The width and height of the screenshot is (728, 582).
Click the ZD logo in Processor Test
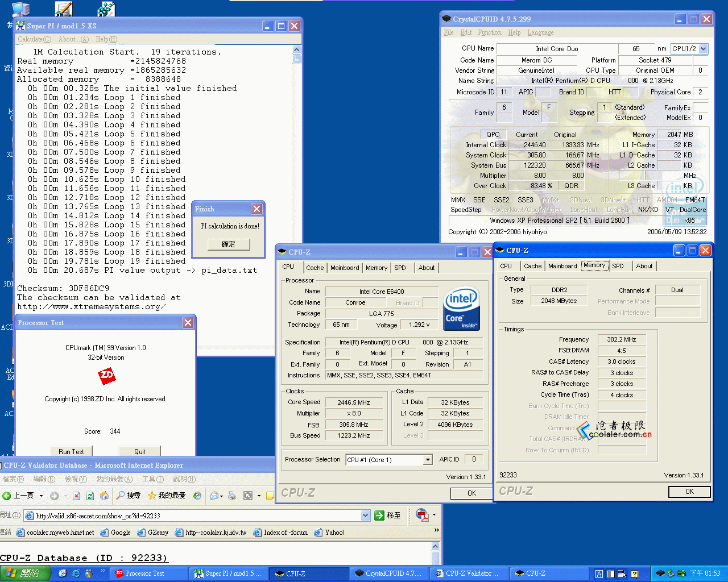107,375
